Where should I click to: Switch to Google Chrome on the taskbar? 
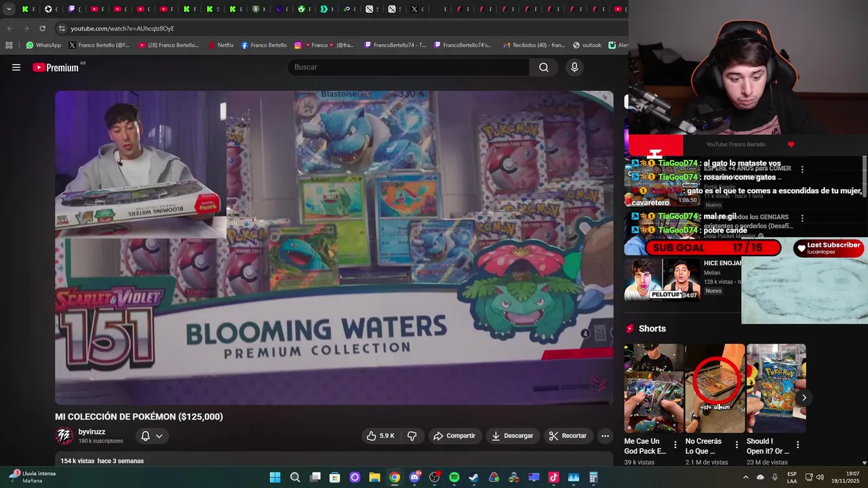coord(394,477)
